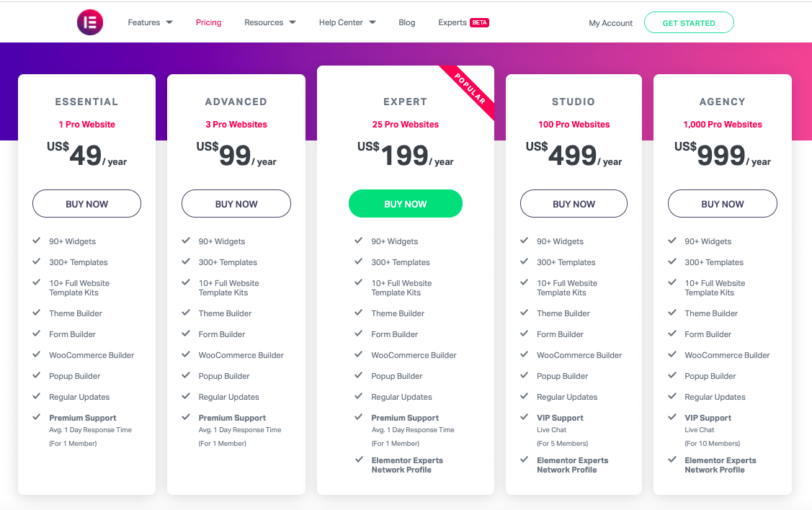Image resolution: width=812 pixels, height=510 pixels.
Task: Go to the Pricing page tab
Action: coord(208,22)
